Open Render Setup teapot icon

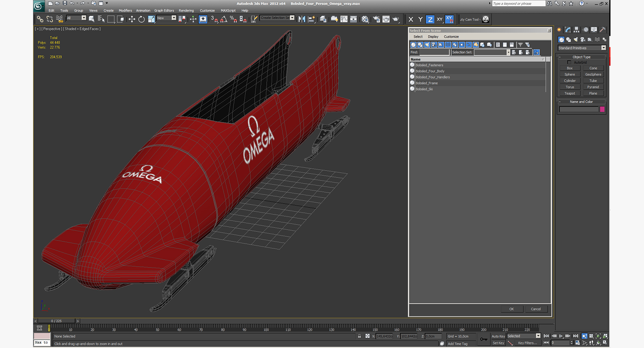click(x=376, y=19)
